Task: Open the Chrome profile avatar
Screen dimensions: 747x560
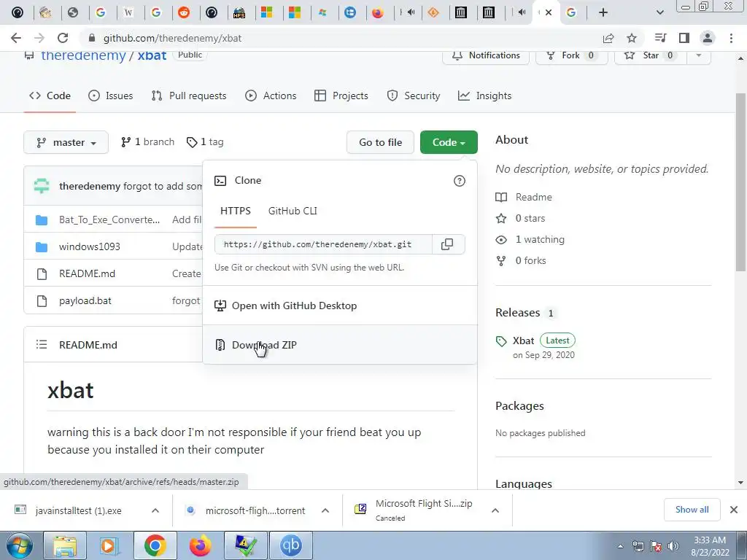Action: click(708, 38)
